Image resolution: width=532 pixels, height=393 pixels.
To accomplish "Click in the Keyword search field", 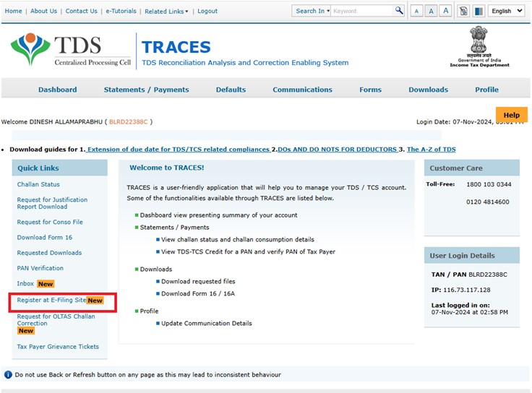I will pos(362,11).
